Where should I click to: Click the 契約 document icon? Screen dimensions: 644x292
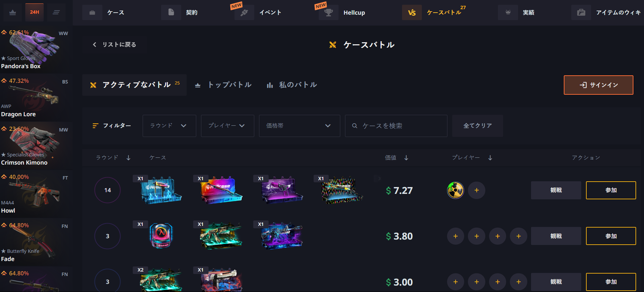pyautogui.click(x=171, y=13)
